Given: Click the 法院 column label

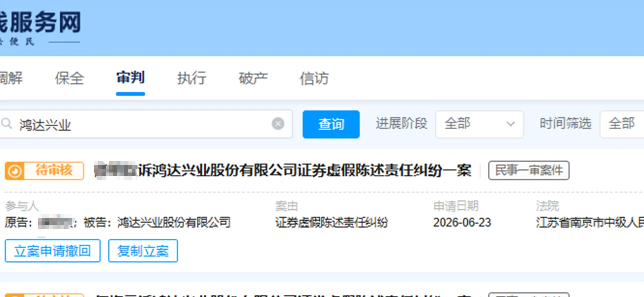Looking at the screenshot, I should click(547, 206).
